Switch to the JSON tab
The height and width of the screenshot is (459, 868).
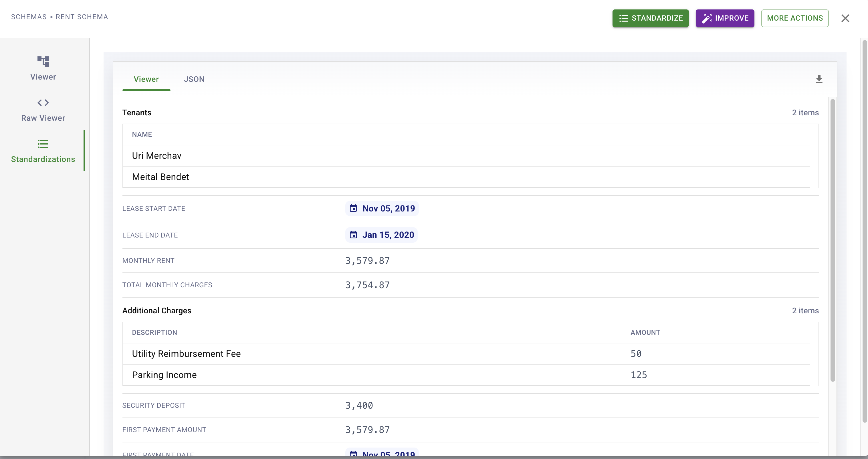tap(194, 79)
